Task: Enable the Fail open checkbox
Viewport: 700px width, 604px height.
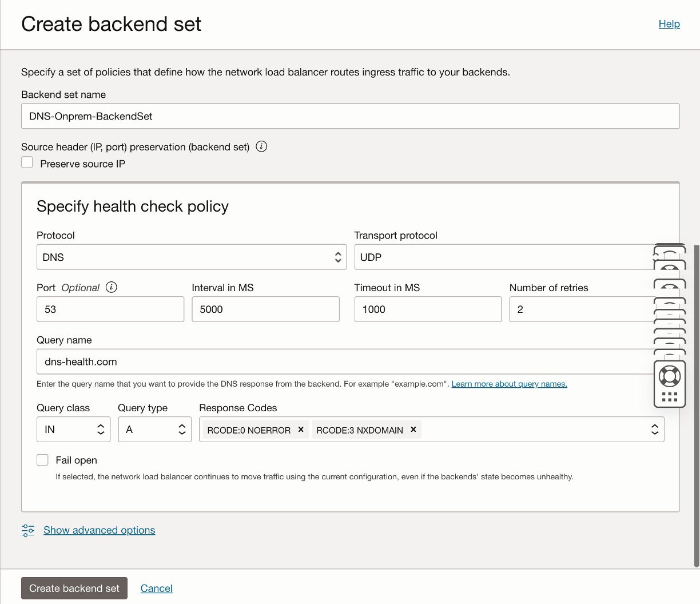Action: [42, 460]
